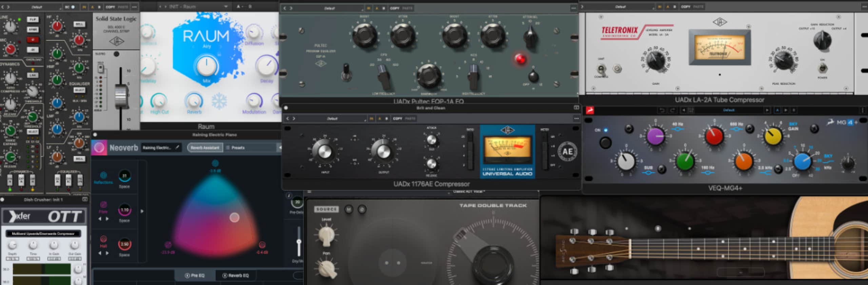Click the red logo icon in VEQ-MG4+ toolbar
Viewport: 868px width, 285px height.
coord(590,110)
